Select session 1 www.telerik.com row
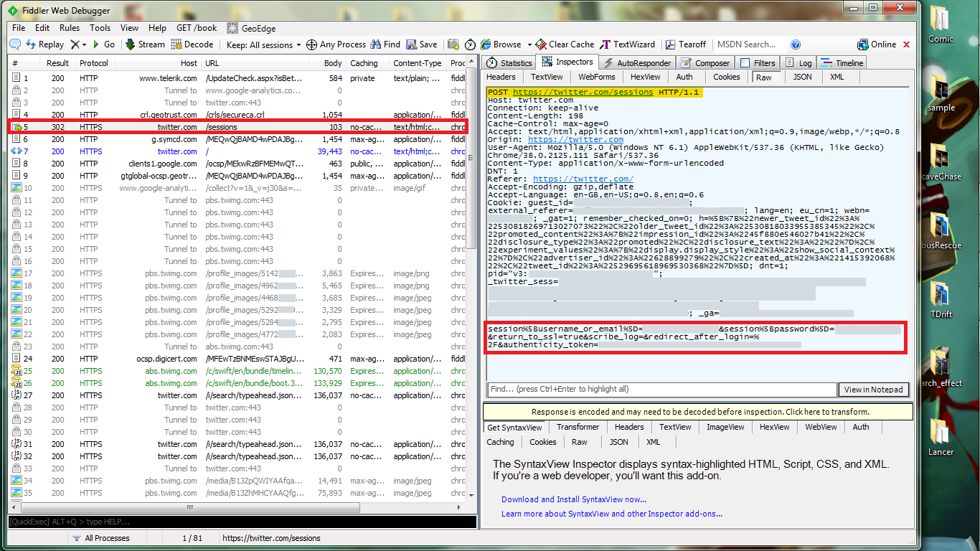 pos(237,78)
